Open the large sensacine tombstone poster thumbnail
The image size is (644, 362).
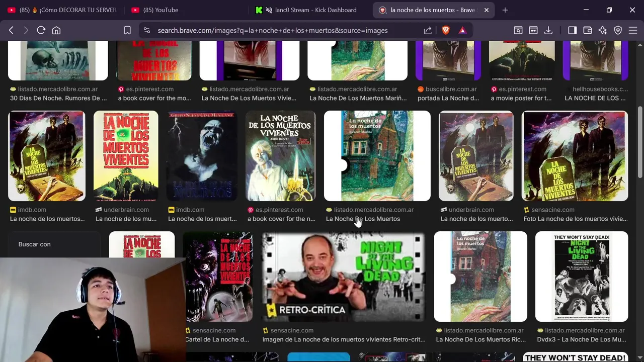[x=575, y=156]
